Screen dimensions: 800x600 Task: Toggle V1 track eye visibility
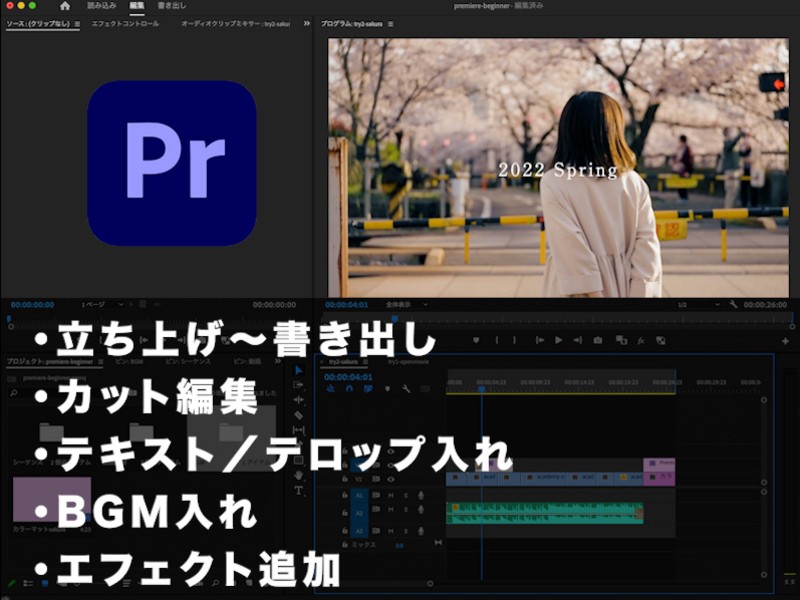[390, 478]
